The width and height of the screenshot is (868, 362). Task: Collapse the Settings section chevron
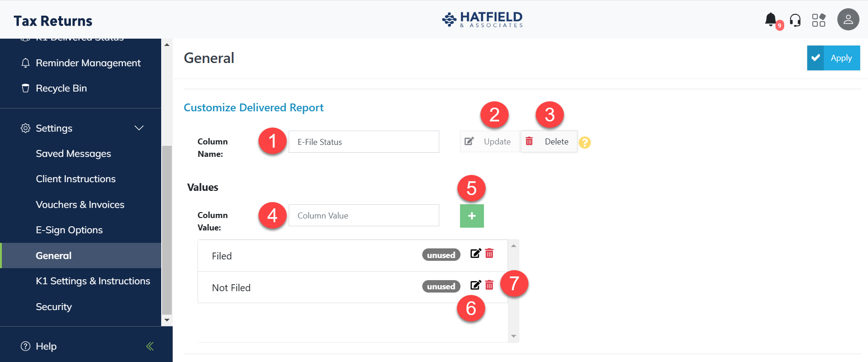point(139,128)
